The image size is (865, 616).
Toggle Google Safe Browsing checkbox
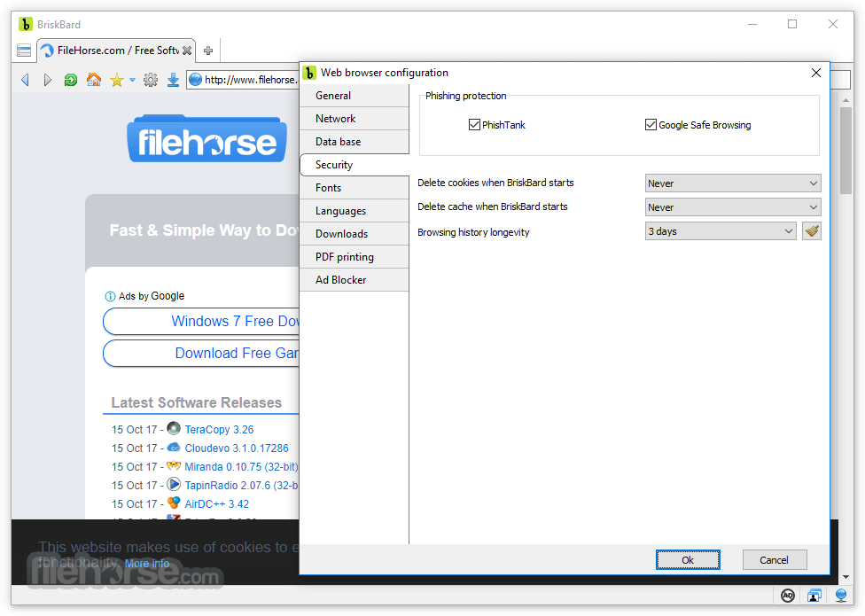point(651,125)
